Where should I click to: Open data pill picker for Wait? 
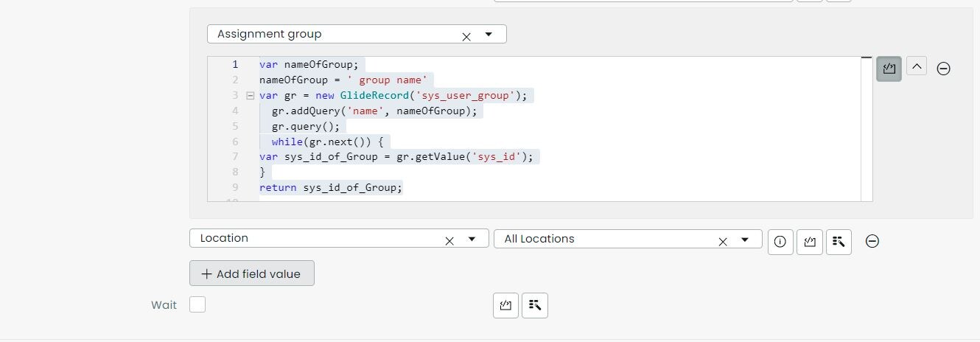point(535,305)
